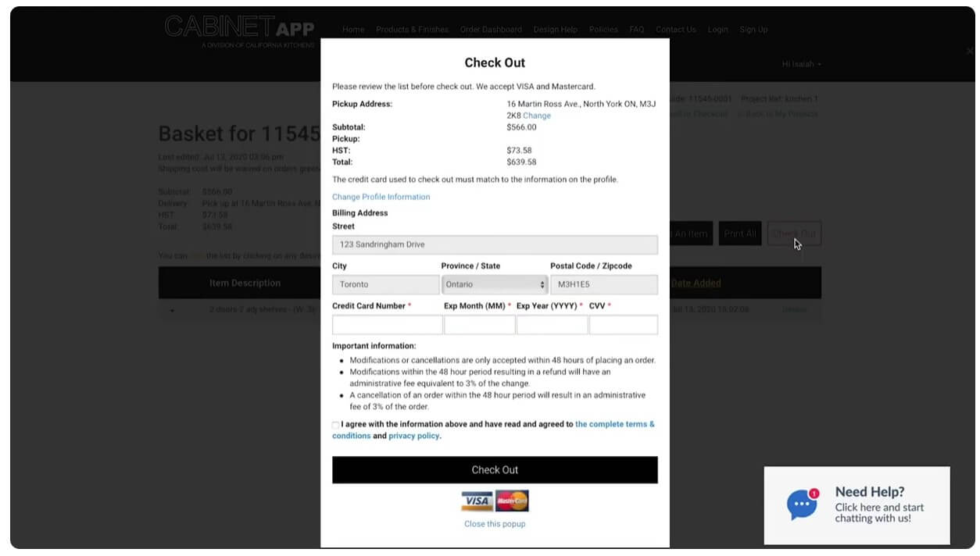Click Change next to the pickup address

pos(538,115)
